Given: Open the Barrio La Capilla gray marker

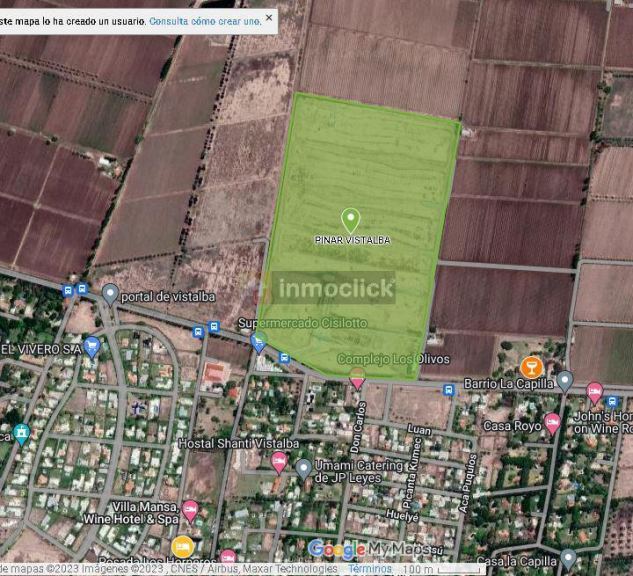Looking at the screenshot, I should [x=565, y=381].
